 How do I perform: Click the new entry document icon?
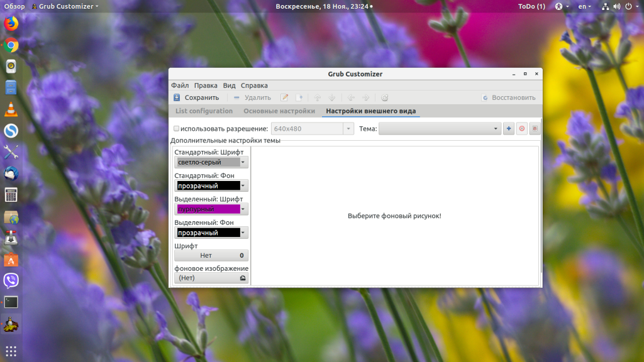point(300,97)
